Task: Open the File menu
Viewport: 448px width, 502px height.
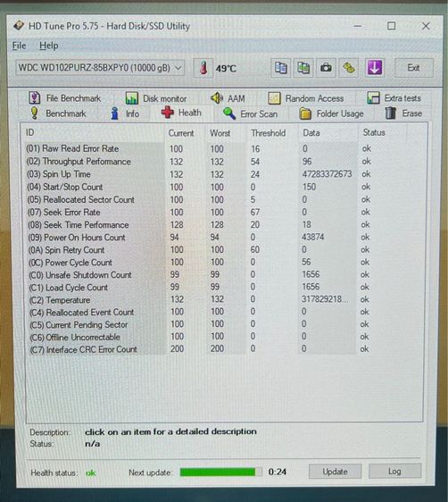Action: (19, 46)
